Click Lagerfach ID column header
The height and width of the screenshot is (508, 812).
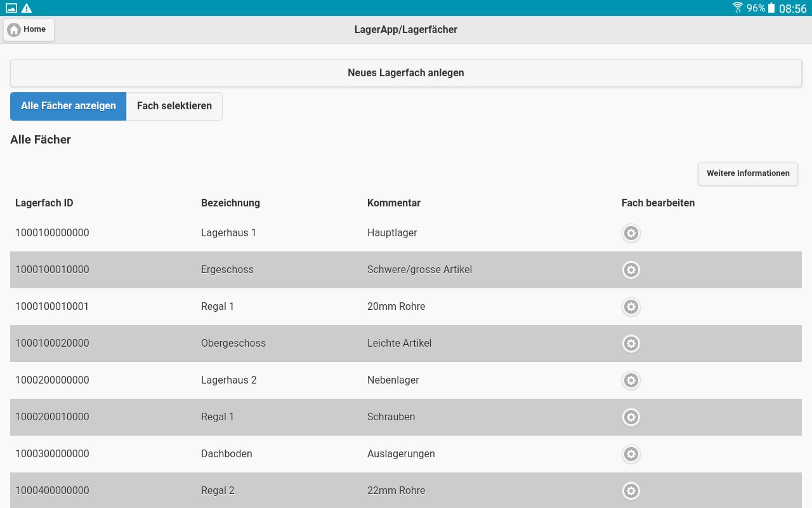pos(44,203)
